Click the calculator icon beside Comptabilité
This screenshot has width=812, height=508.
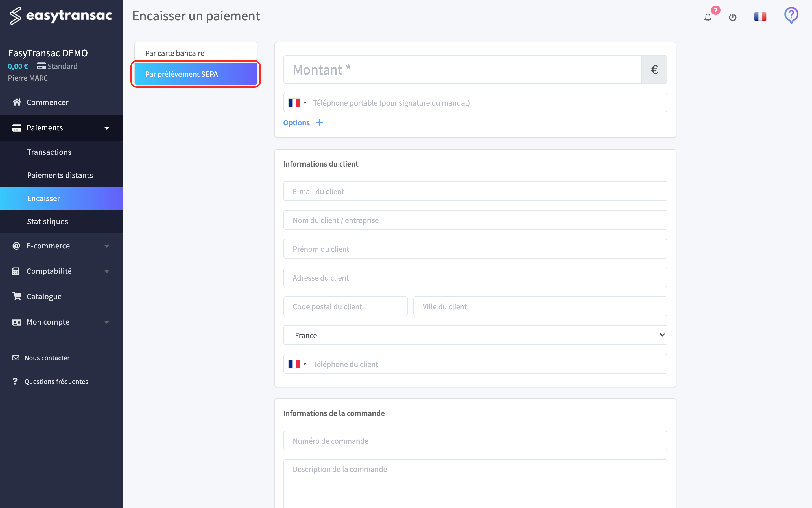(16, 271)
